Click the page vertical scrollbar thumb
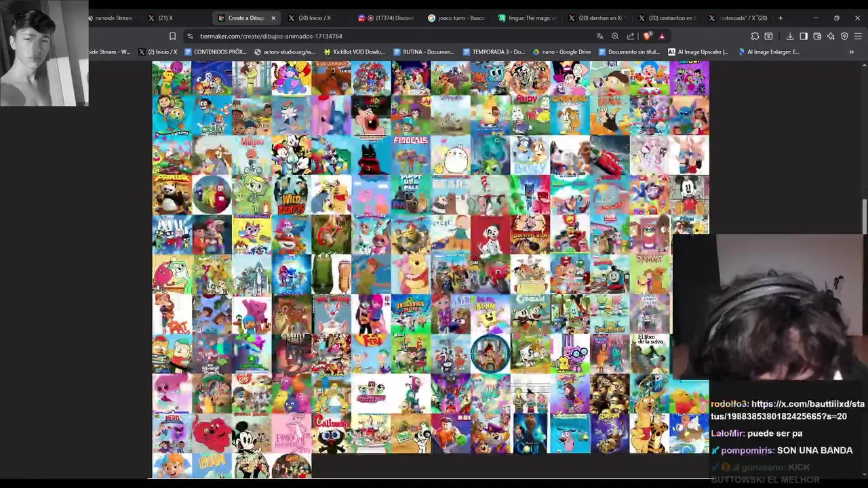 (864, 217)
